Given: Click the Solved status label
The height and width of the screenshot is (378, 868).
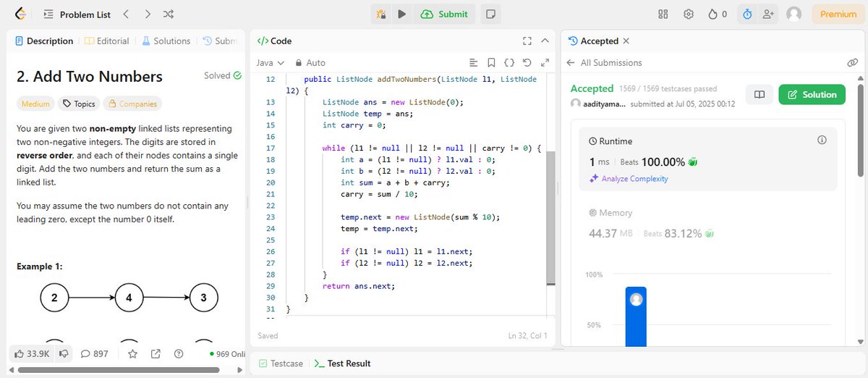Looking at the screenshot, I should point(223,75).
